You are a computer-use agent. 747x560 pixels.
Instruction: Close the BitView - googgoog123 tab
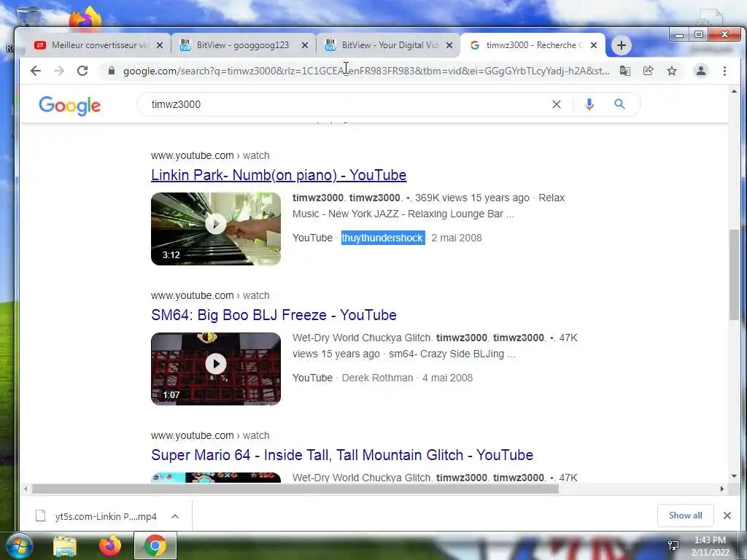[305, 45]
